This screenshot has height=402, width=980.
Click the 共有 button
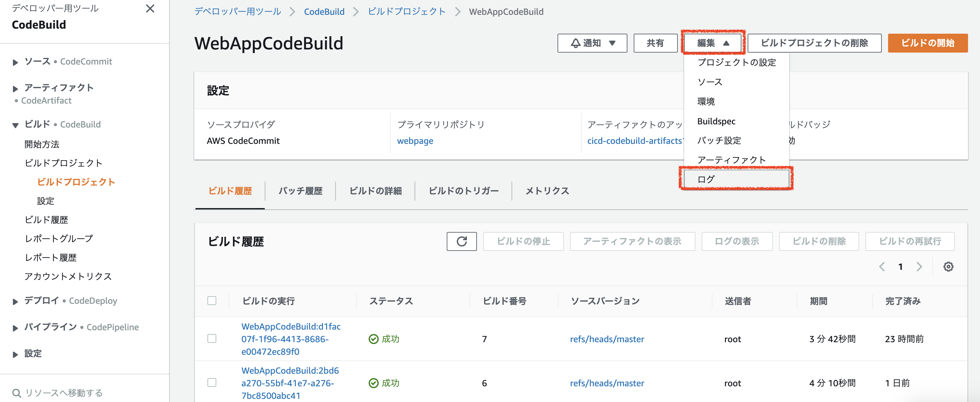(x=655, y=43)
